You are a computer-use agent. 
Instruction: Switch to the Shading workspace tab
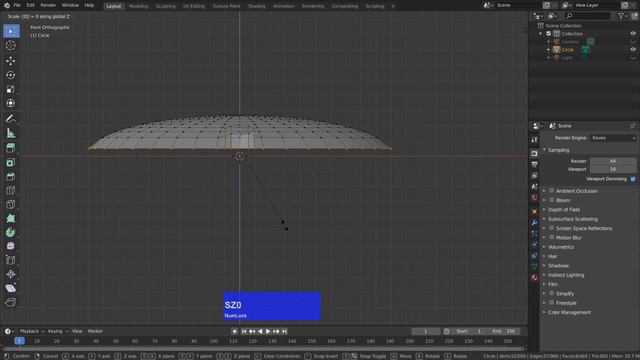[257, 6]
